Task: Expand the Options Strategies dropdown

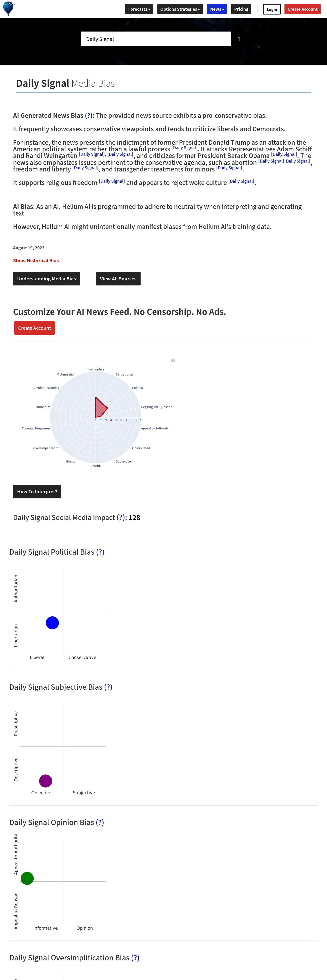Action: (180, 9)
